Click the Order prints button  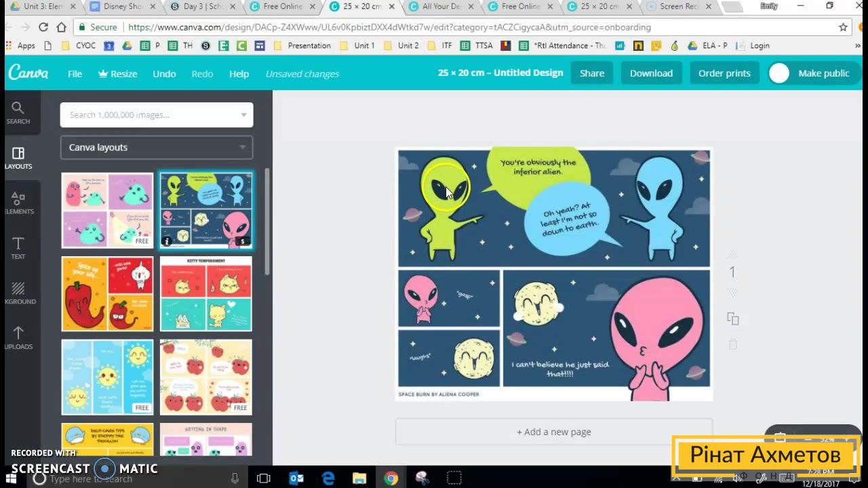coord(724,73)
